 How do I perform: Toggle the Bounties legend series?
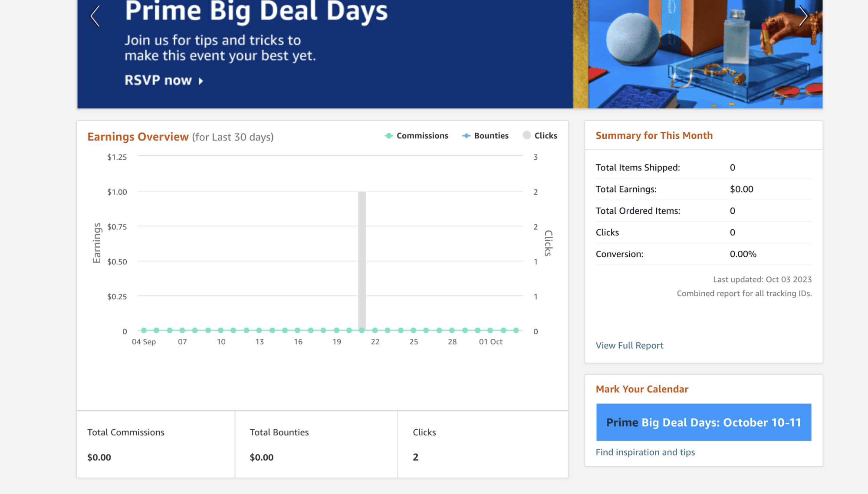pos(491,136)
